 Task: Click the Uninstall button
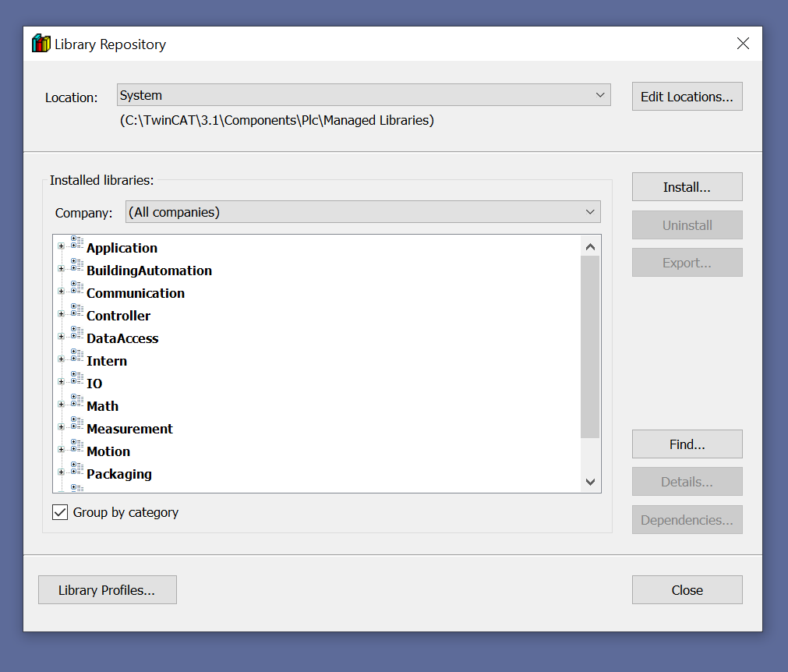(x=687, y=225)
